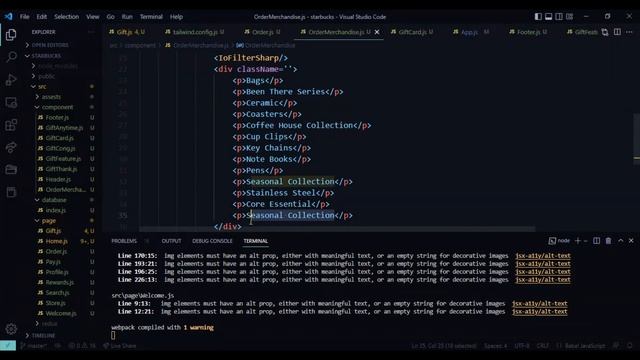
Task: Open index.js in the database folder
Action: tap(56, 210)
